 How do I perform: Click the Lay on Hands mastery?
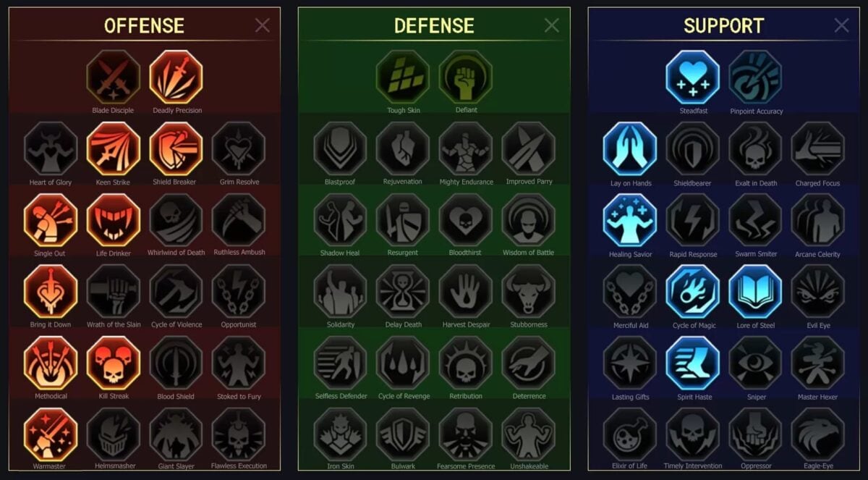click(x=630, y=148)
